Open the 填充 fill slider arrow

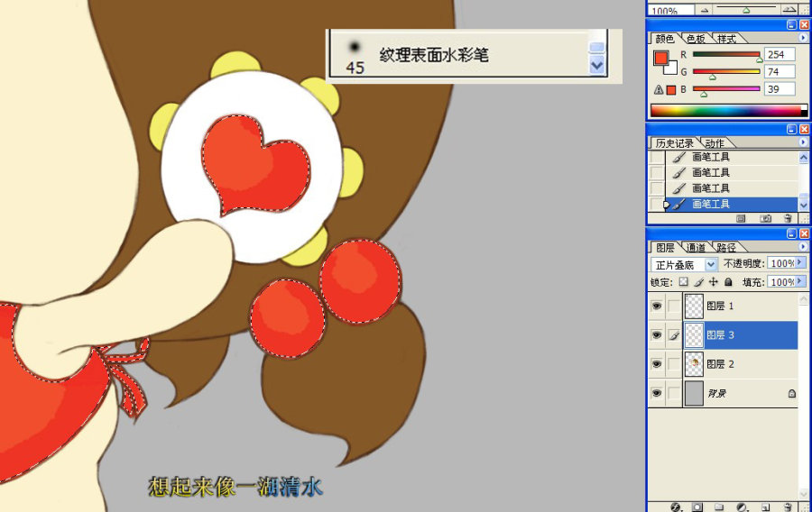point(800,281)
